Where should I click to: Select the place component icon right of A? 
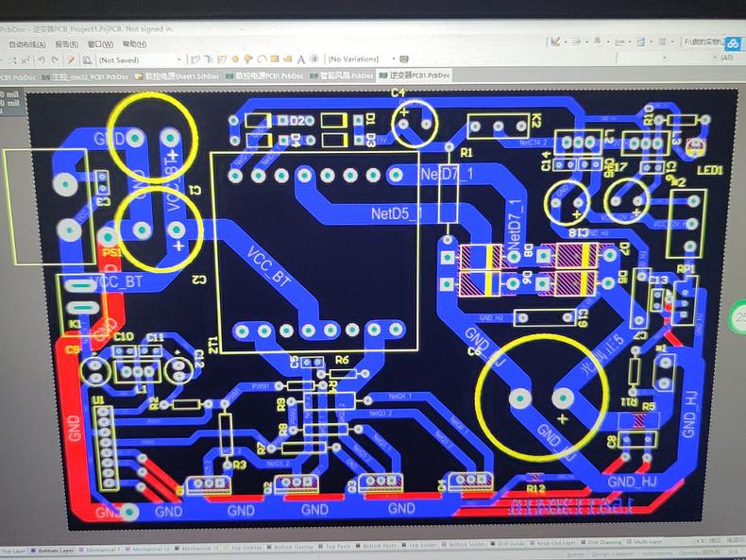(x=314, y=59)
